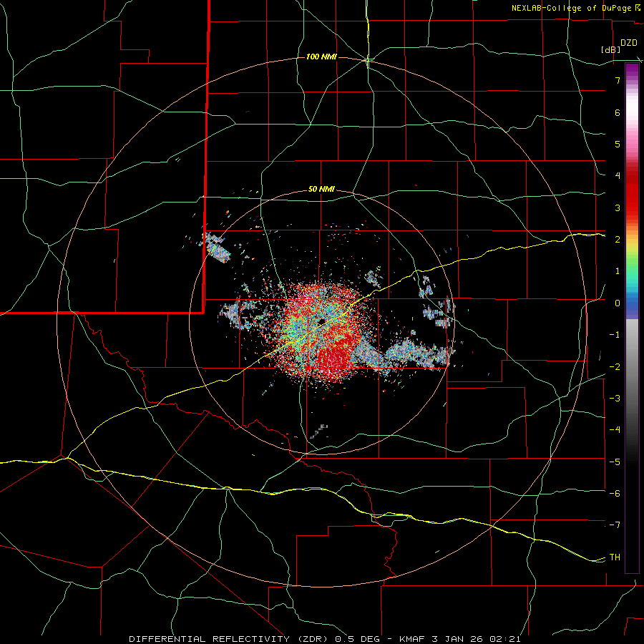Click the [dB] units label

610,49
